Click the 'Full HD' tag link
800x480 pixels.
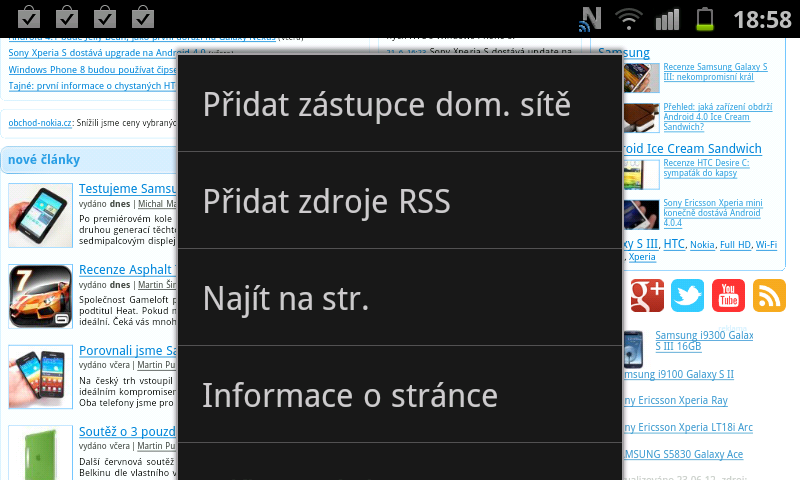pyautogui.click(x=734, y=245)
